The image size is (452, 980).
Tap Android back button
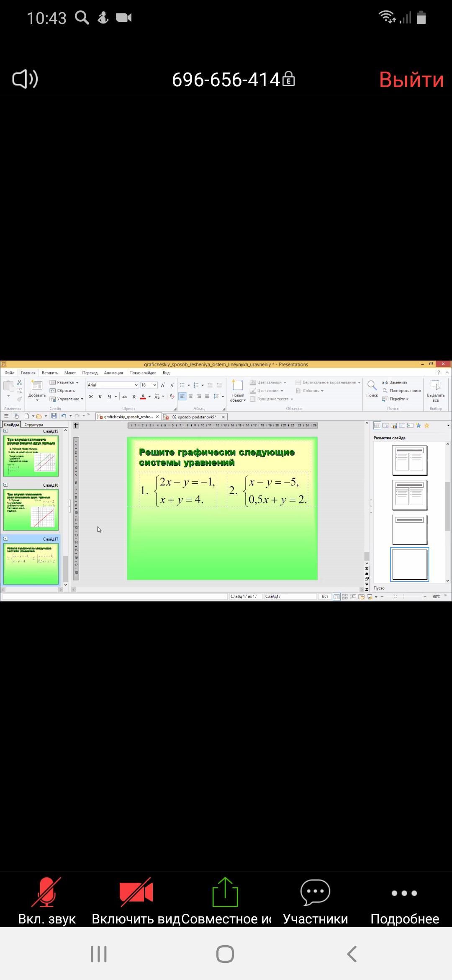point(352,954)
